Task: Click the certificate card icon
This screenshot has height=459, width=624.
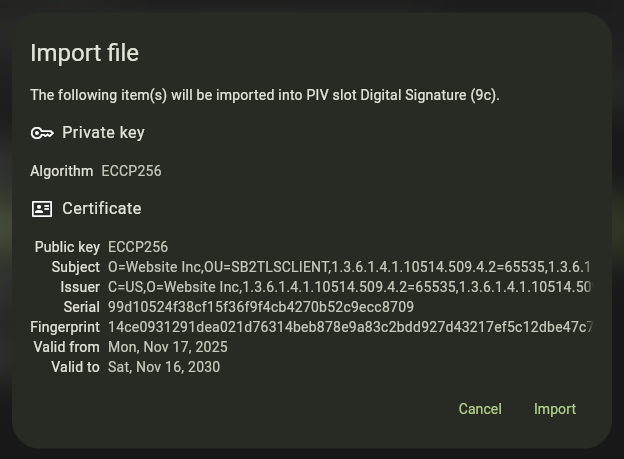Action: click(x=41, y=209)
